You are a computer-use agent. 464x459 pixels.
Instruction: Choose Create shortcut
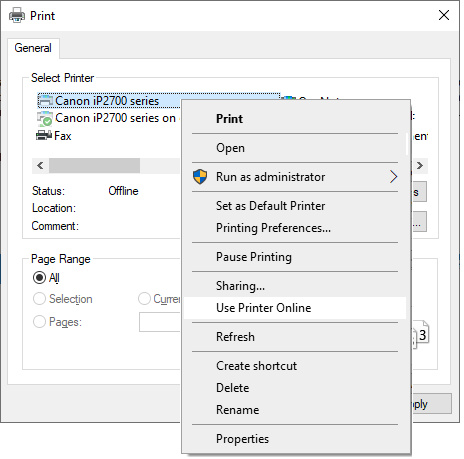pos(295,366)
